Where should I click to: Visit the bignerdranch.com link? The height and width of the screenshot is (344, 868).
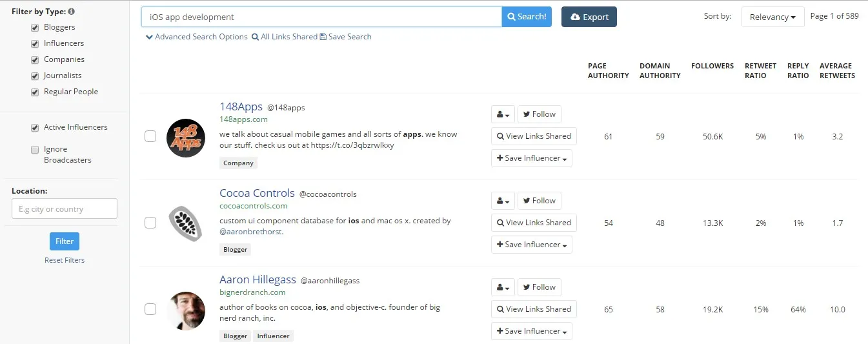tap(252, 292)
